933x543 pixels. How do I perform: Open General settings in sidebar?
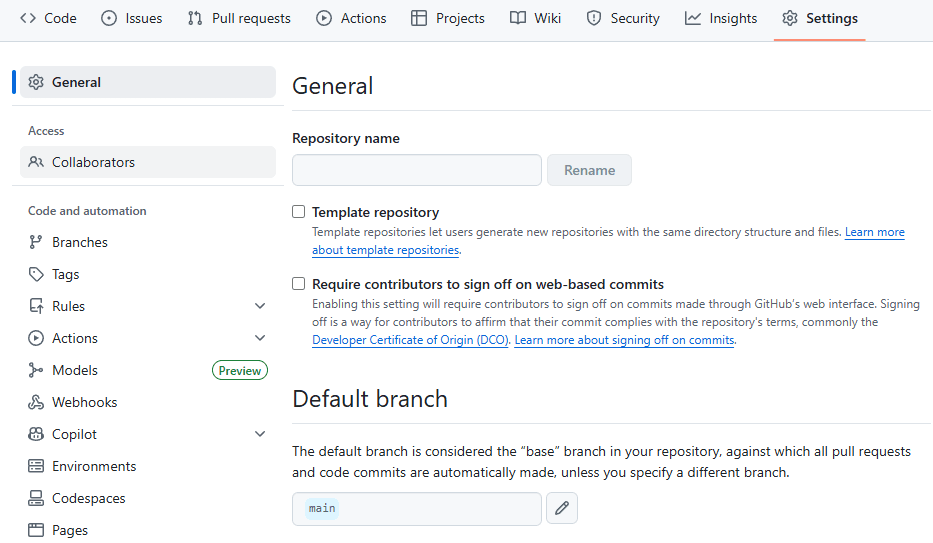148,82
